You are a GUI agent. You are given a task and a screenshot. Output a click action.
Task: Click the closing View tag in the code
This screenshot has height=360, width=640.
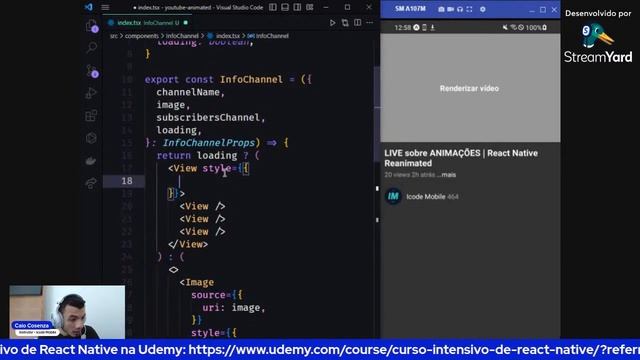coord(188,244)
